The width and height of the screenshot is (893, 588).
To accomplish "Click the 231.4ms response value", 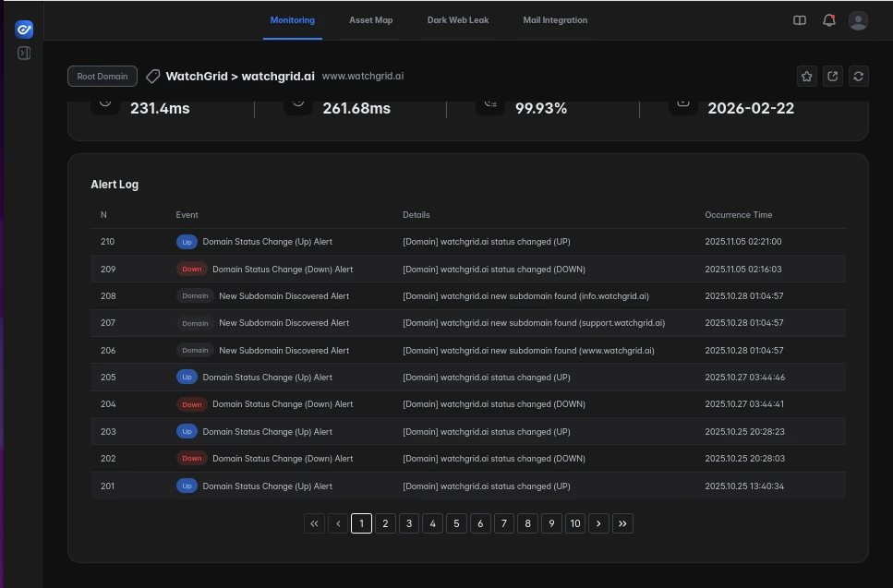I will 160,108.
